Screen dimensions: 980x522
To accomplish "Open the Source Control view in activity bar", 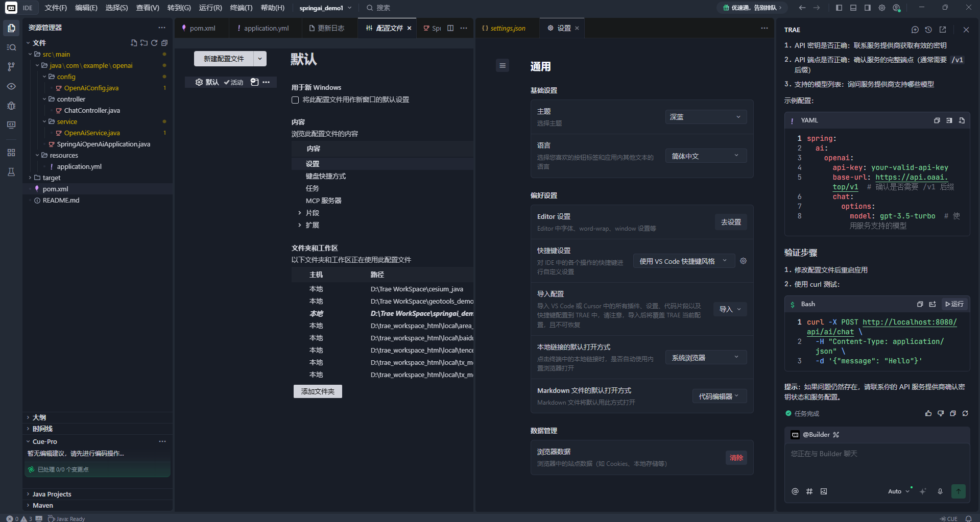I will [11, 67].
